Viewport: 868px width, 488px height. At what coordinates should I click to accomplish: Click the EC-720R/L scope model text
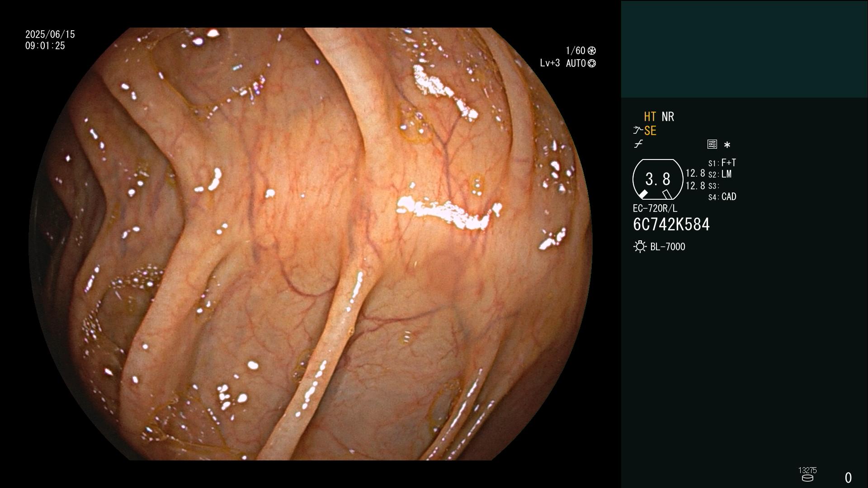(x=655, y=208)
